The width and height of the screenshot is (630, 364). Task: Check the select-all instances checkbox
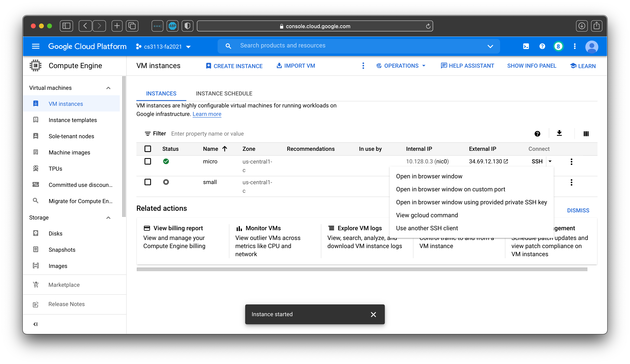pyautogui.click(x=148, y=149)
